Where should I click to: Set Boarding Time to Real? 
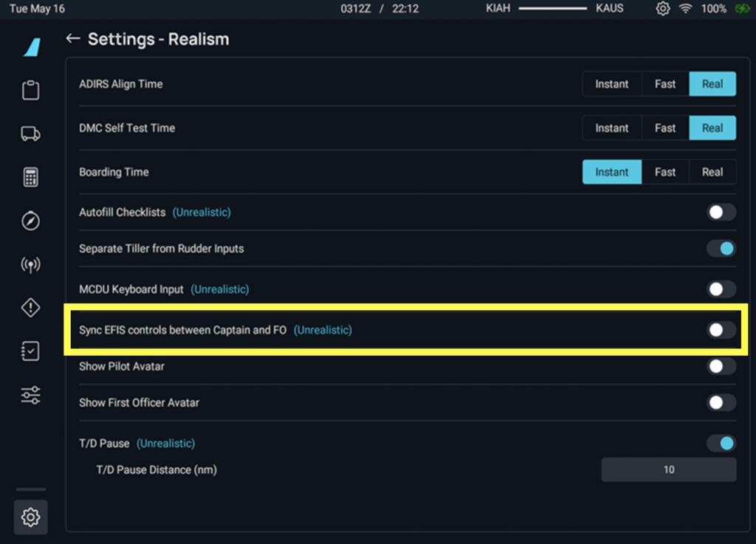tap(712, 172)
